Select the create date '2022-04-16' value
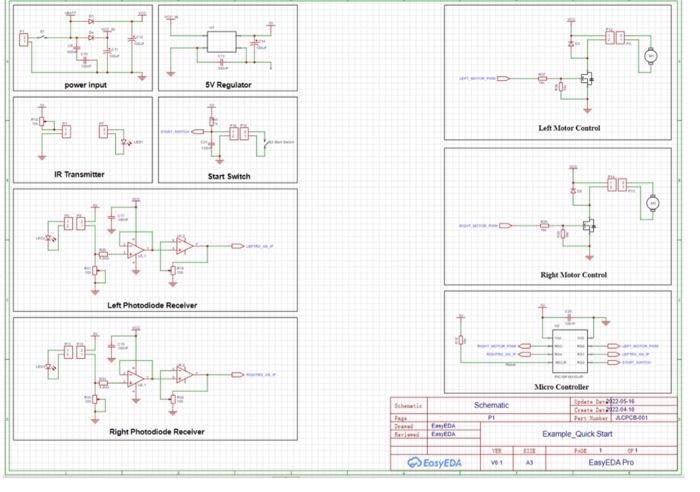700x492 pixels. (620, 410)
